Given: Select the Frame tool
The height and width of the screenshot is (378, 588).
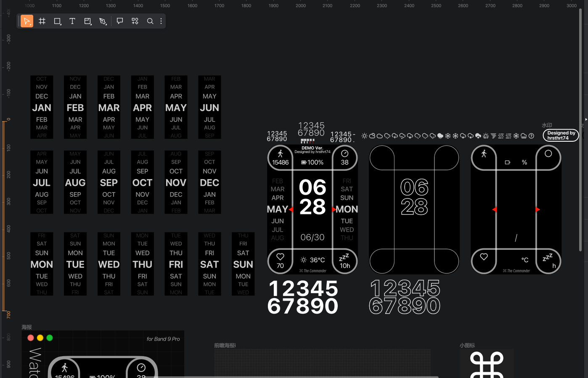Looking at the screenshot, I should click(x=42, y=21).
